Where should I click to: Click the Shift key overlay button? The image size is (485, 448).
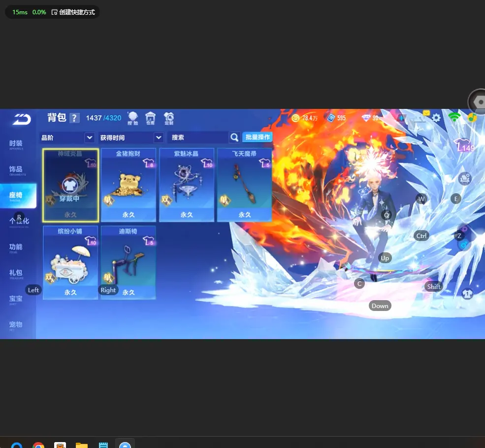434,287
